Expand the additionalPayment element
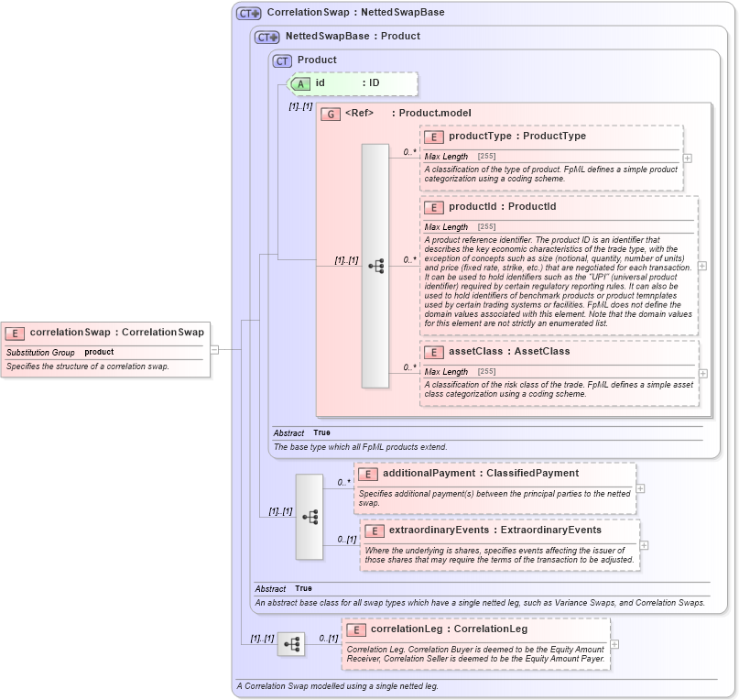The height and width of the screenshot is (700, 739). pos(640,488)
